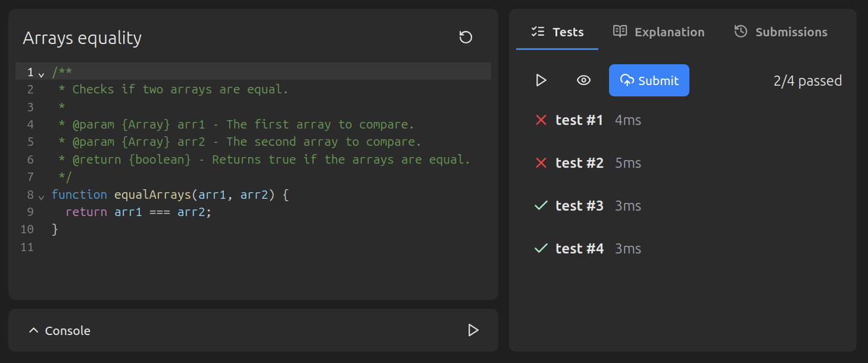Reset the code with the circular arrow icon
This screenshot has width=868, height=363.
click(x=466, y=37)
